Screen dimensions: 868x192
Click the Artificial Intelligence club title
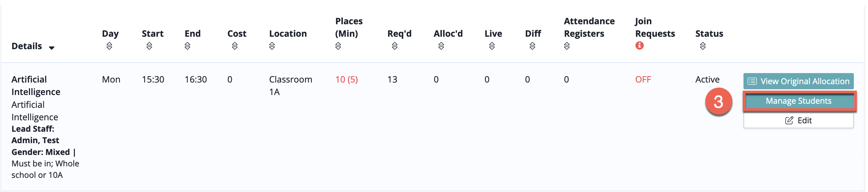(35, 86)
